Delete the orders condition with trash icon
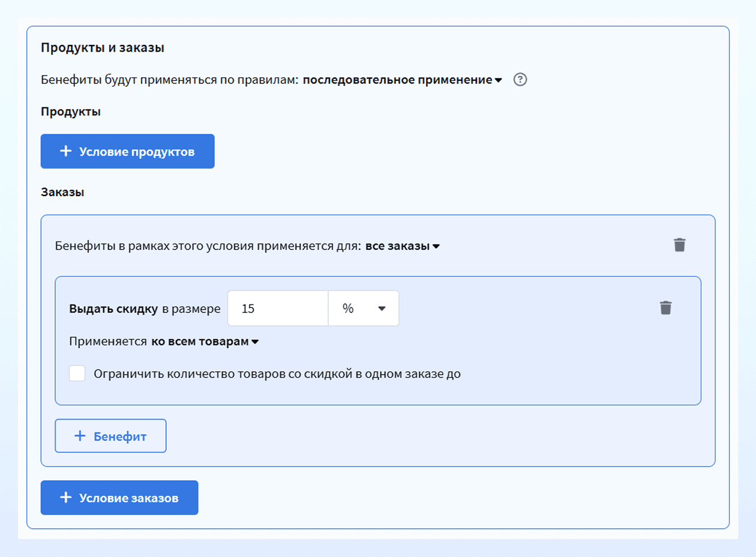 679,245
